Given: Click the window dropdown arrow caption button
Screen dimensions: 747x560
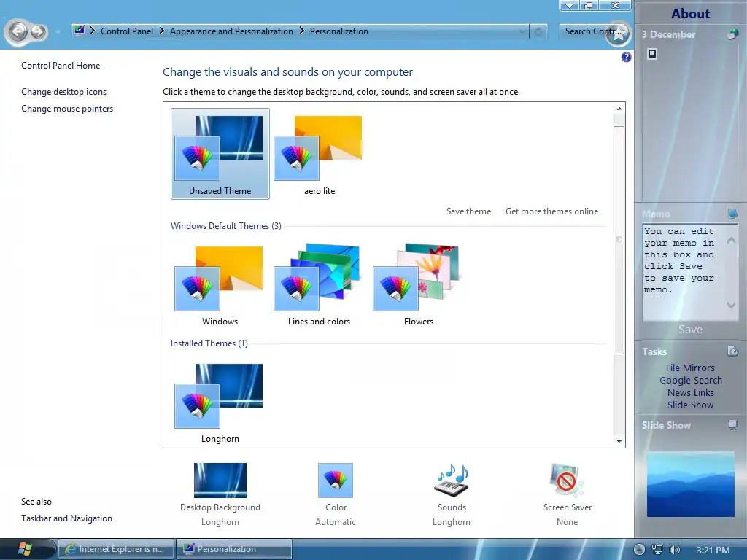Looking at the screenshot, I should [x=569, y=5].
